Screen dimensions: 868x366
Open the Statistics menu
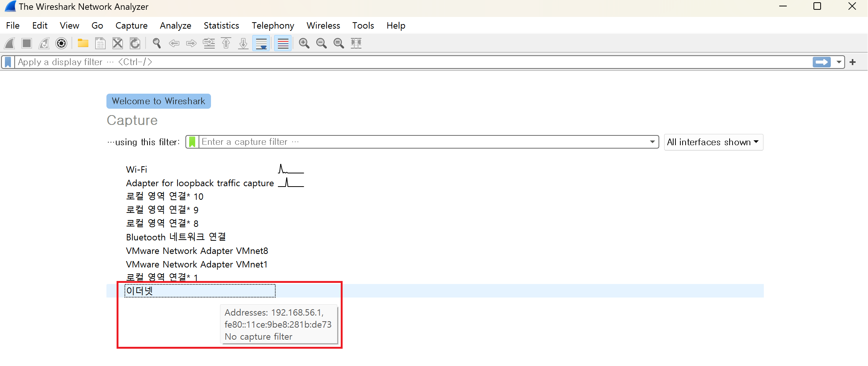222,26
